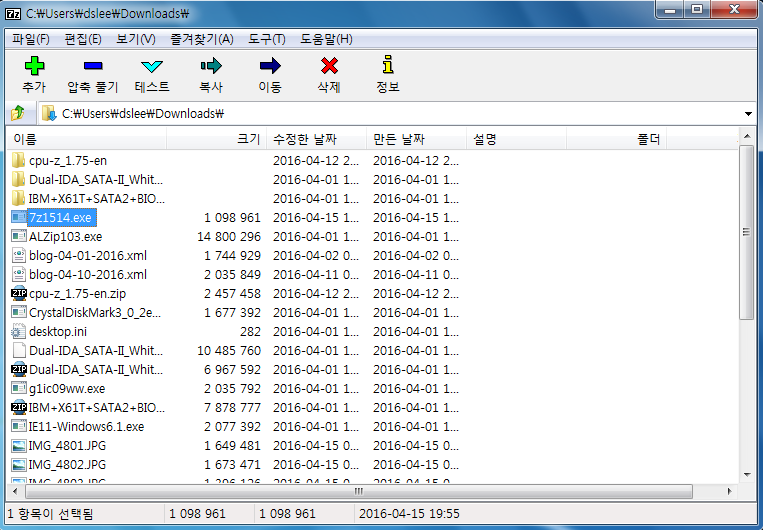Image resolution: width=763 pixels, height=530 pixels.
Task: Click the 복사 (Copy) arrow icon
Action: point(211,67)
